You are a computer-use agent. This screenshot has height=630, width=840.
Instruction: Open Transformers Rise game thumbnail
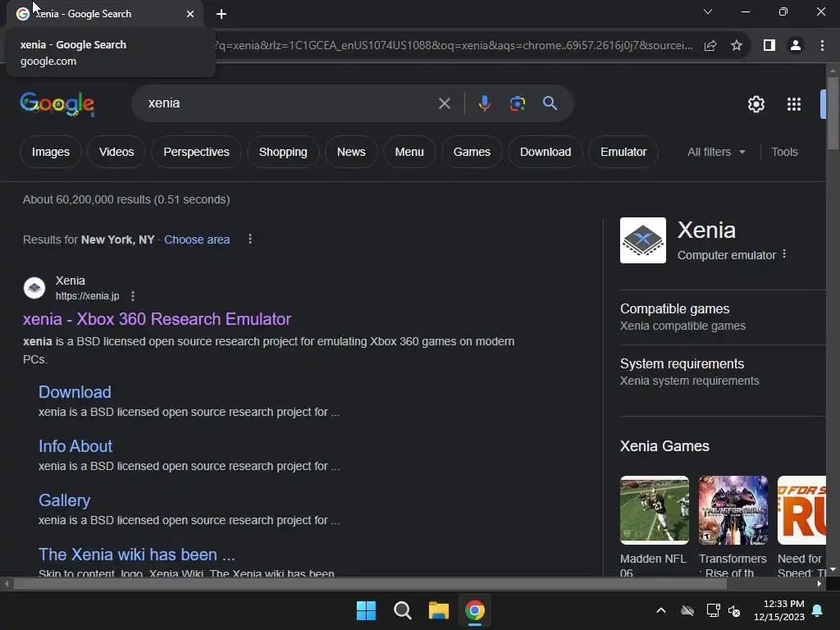tap(733, 510)
